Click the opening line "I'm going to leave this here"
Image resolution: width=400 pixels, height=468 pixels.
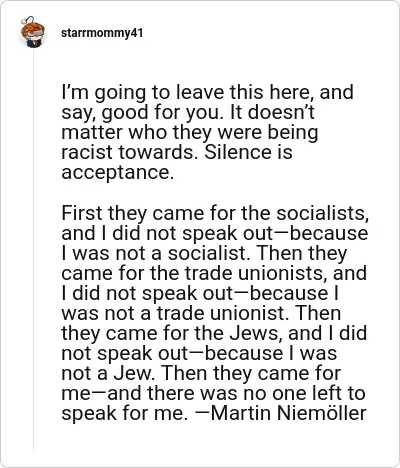(x=187, y=92)
